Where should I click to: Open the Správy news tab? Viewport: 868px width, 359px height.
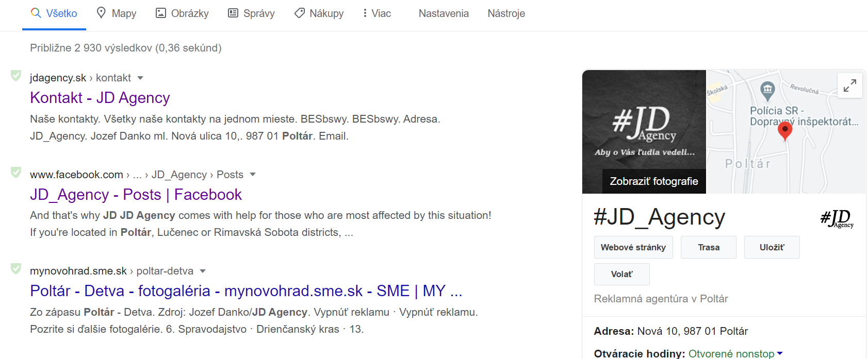tap(251, 13)
